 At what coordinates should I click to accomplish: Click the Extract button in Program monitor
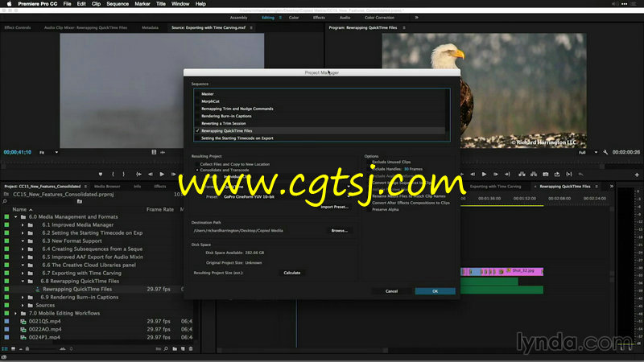point(534,175)
